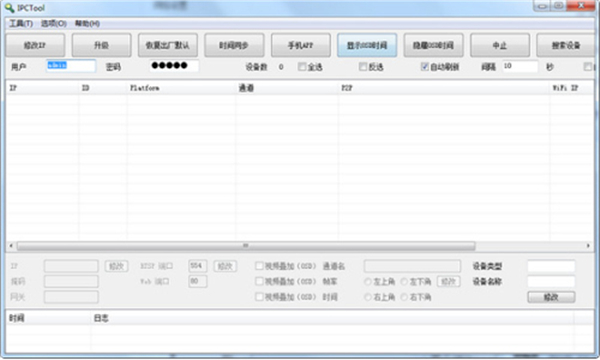Select the 右上角 radio button
600x360 pixels.
(x=368, y=297)
